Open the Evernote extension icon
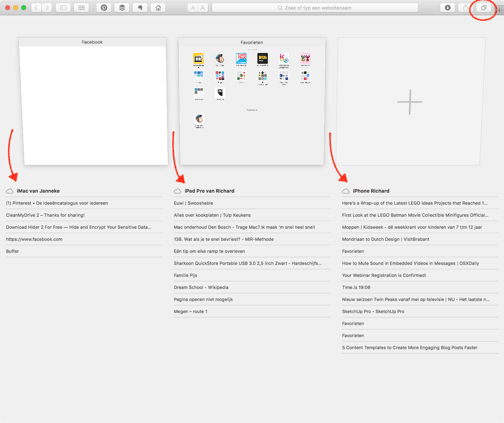Screen dimensions: 504x423 [x=140, y=7]
